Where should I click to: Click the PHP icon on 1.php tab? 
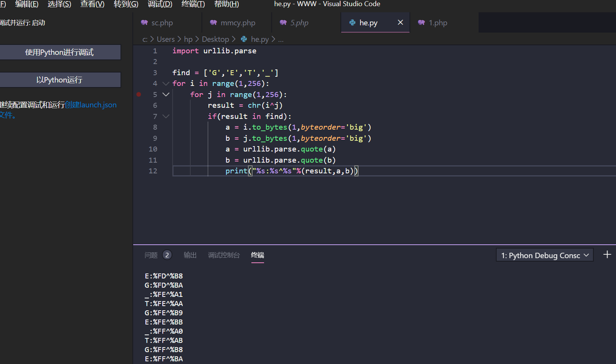tap(421, 23)
